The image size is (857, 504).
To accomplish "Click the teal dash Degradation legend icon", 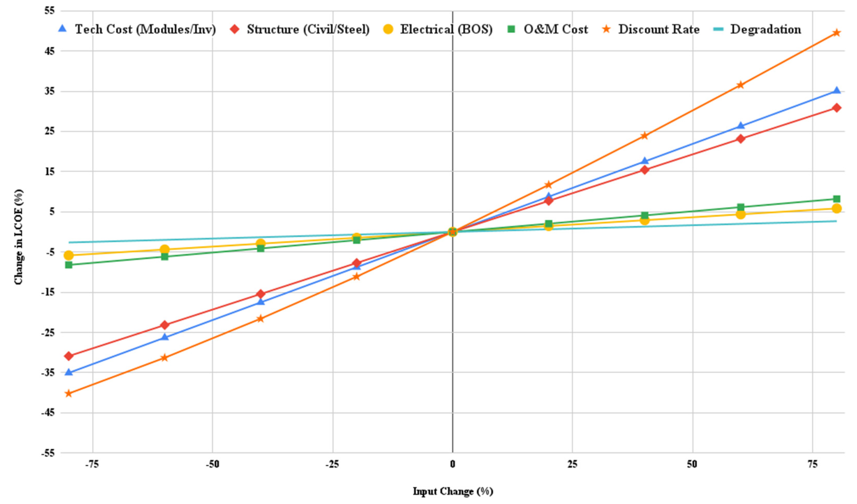I will point(718,29).
